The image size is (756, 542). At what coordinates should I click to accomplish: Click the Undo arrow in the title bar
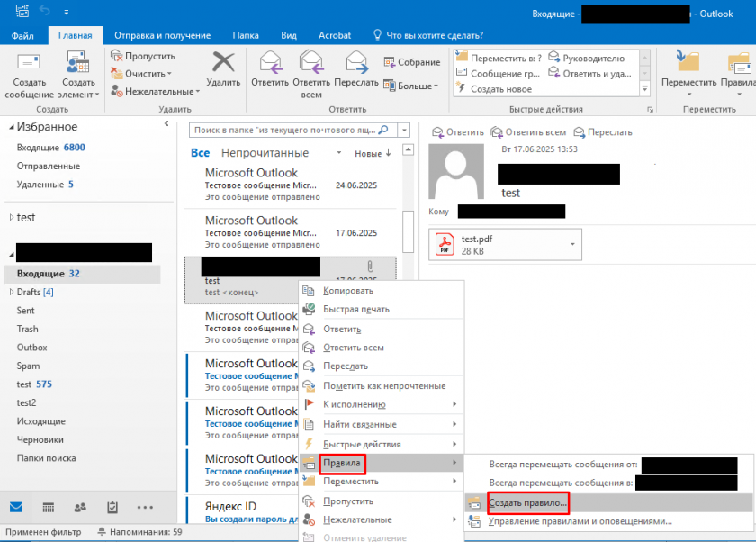click(x=43, y=12)
